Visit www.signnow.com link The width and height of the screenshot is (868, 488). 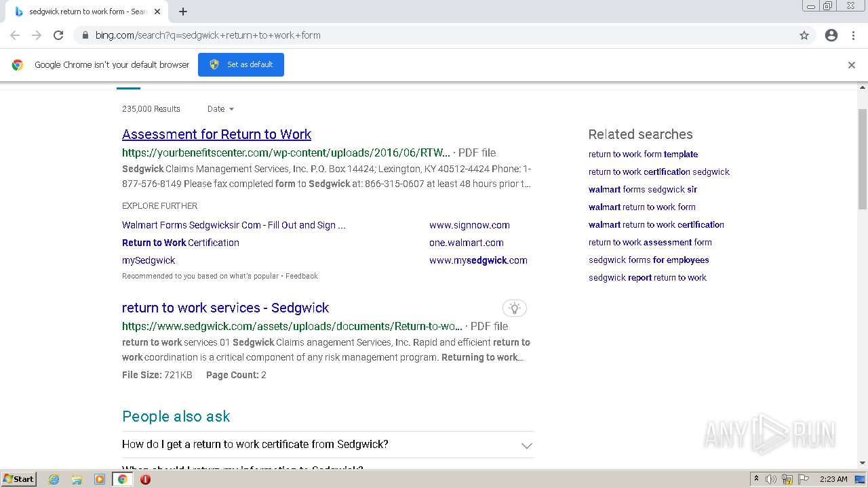(x=469, y=225)
